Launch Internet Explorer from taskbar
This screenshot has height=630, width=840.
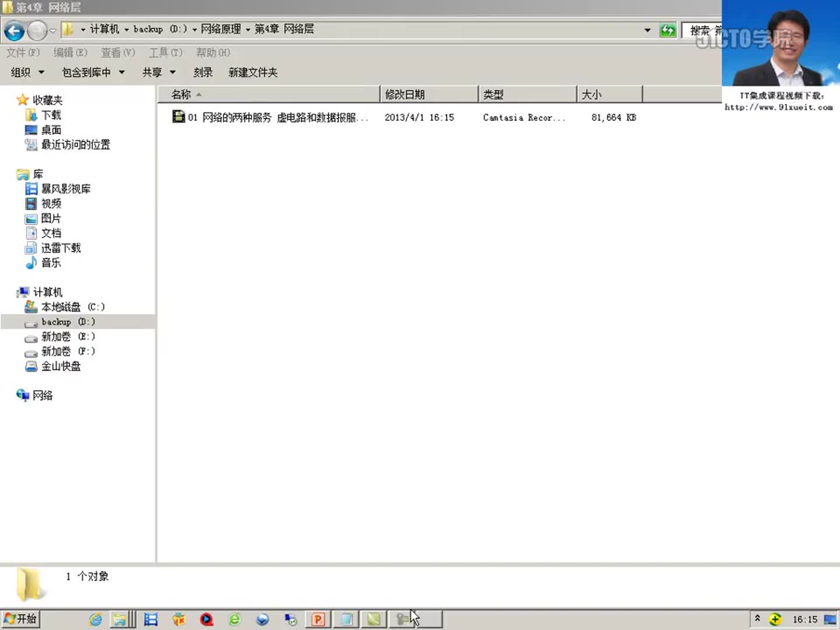(95, 619)
